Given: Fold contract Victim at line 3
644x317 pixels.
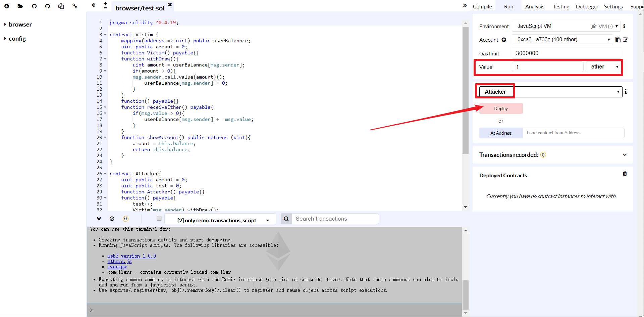Looking at the screenshot, I should (105, 35).
